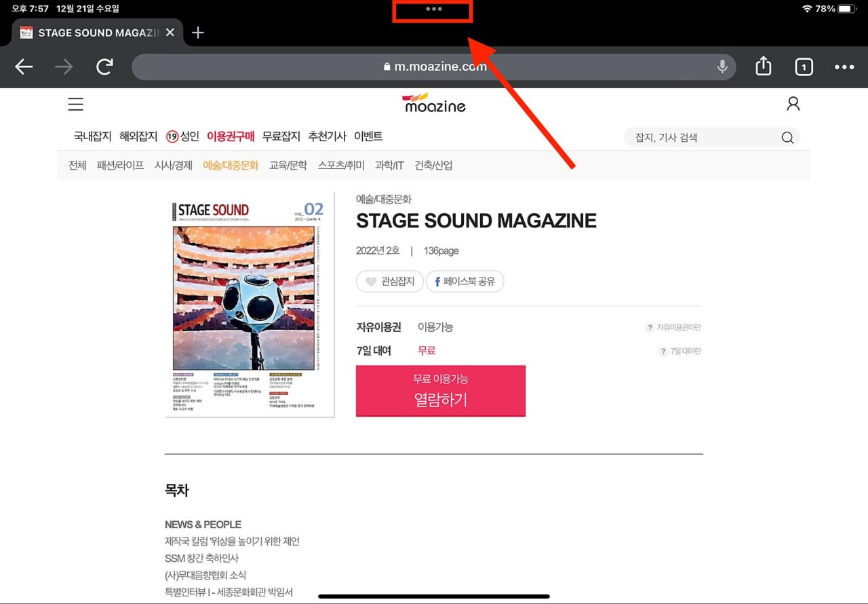Click the NEWS & PEOPLE section title
This screenshot has width=868, height=604.
[203, 525]
